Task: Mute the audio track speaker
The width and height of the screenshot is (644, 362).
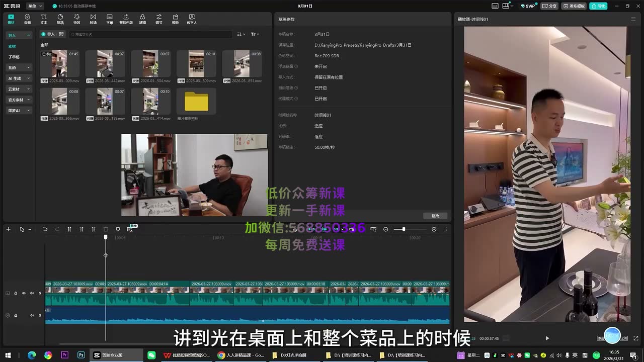Action: [32, 315]
